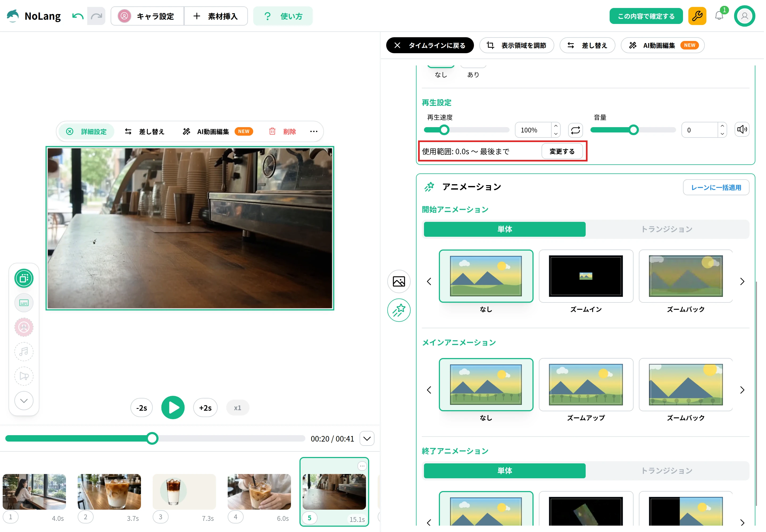
Task: Switch start animation to トランジション tab
Action: tap(667, 229)
